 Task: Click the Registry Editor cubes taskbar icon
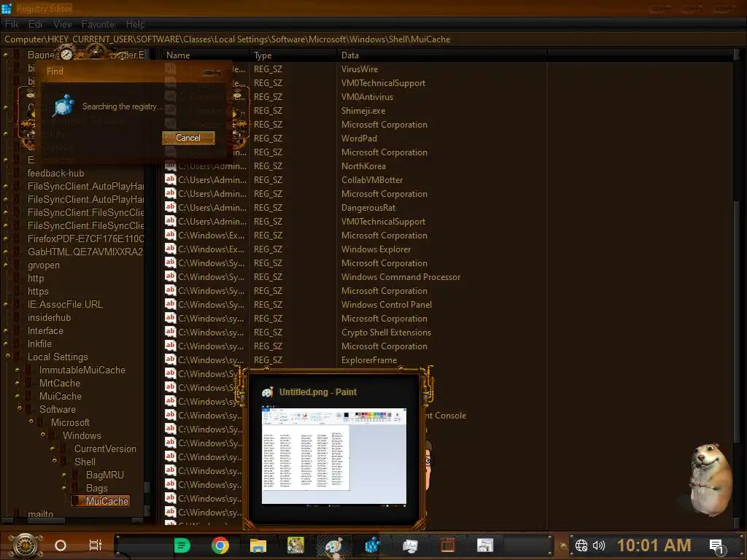(x=373, y=545)
